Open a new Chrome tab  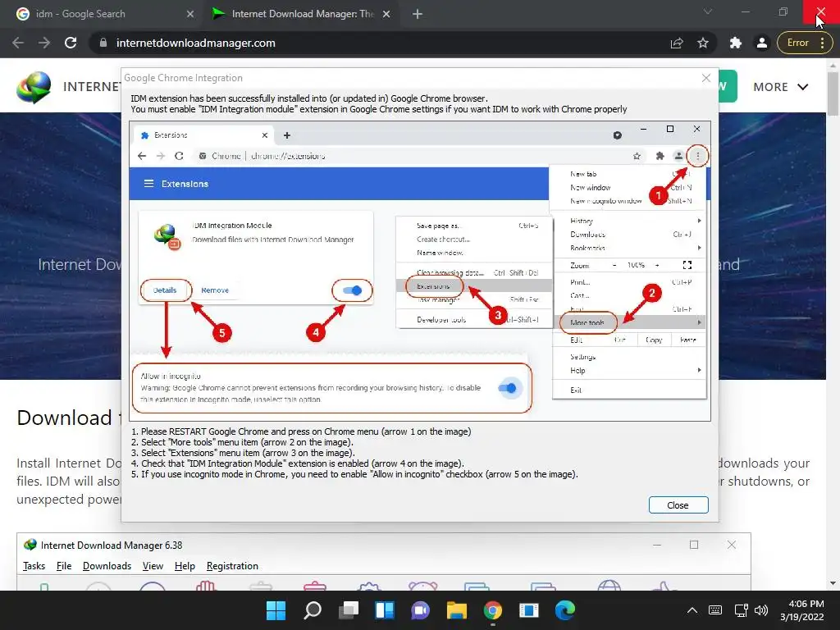point(418,14)
